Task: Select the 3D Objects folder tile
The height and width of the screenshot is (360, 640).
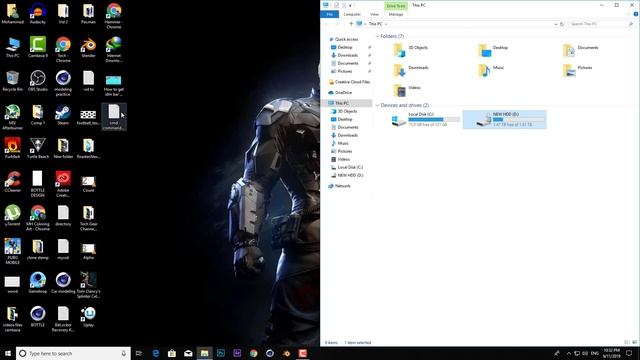Action: 411,50
